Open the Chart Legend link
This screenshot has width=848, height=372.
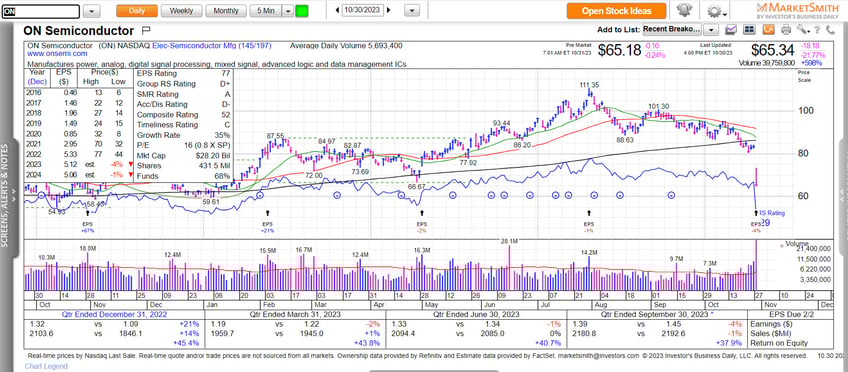click(x=46, y=367)
